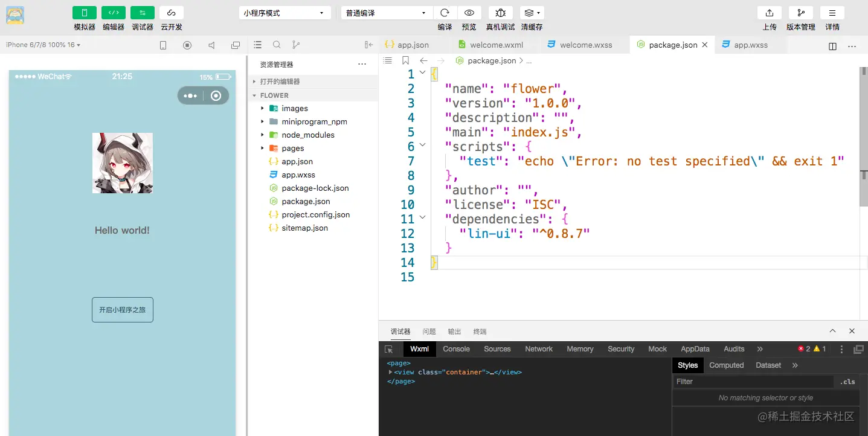This screenshot has width=868, height=436.
Task: Toggle the 调试器 debugger panel button
Action: point(143,13)
